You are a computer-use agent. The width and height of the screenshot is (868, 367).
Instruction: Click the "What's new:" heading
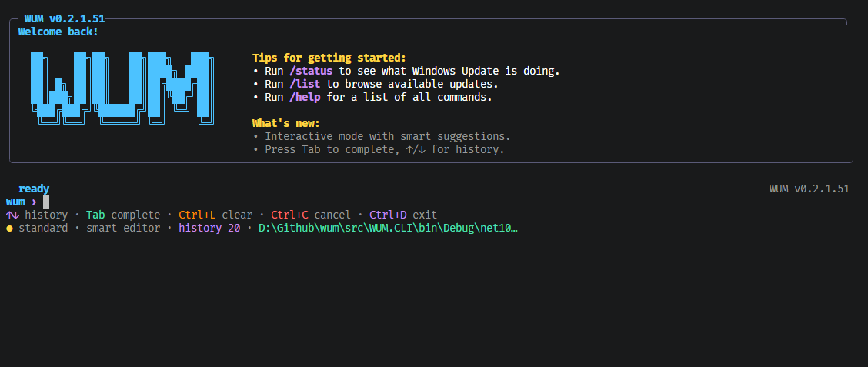285,123
